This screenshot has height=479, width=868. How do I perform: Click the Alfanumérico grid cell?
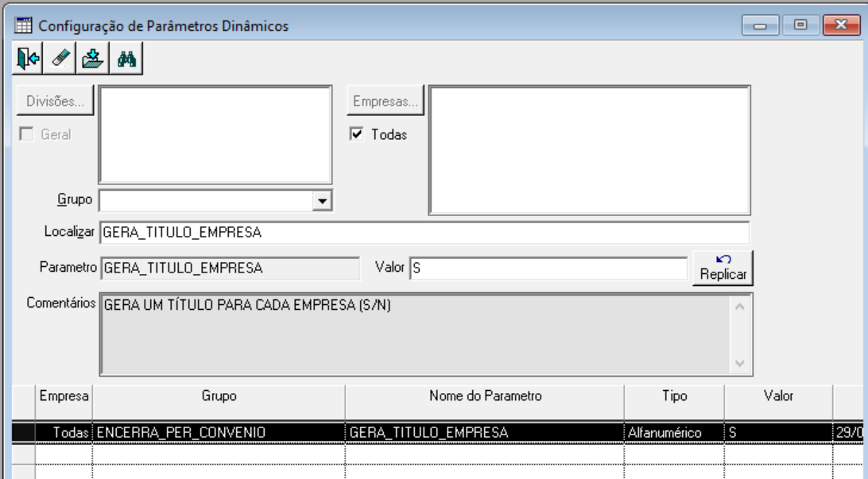coord(674,433)
